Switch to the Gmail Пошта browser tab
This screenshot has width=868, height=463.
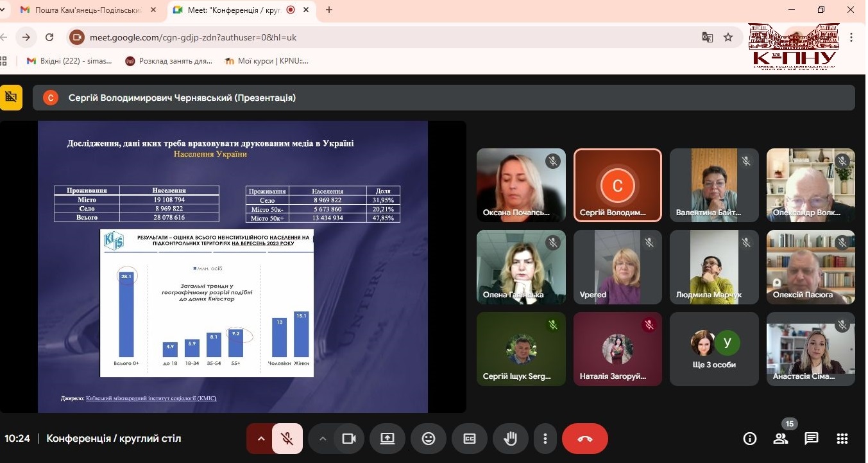pyautogui.click(x=87, y=10)
